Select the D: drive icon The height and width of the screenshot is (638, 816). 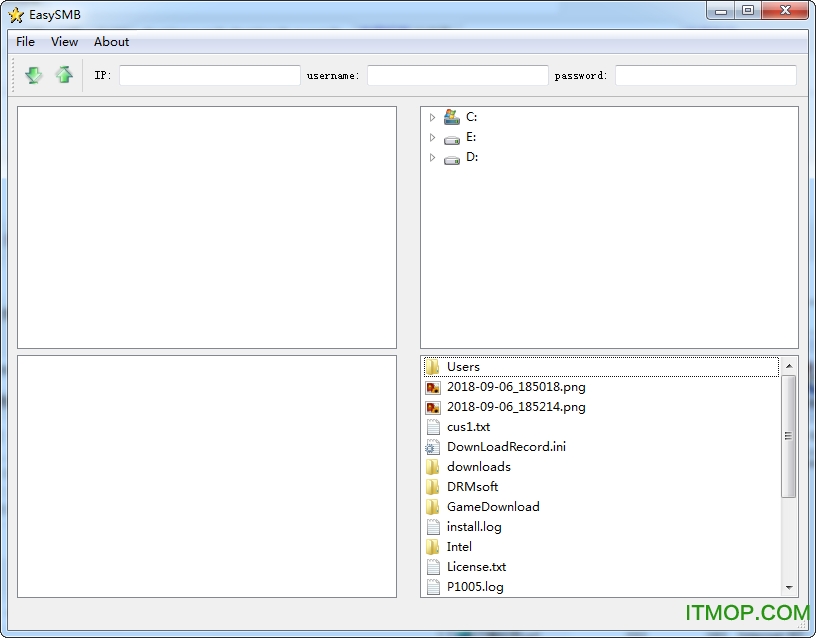tap(452, 158)
